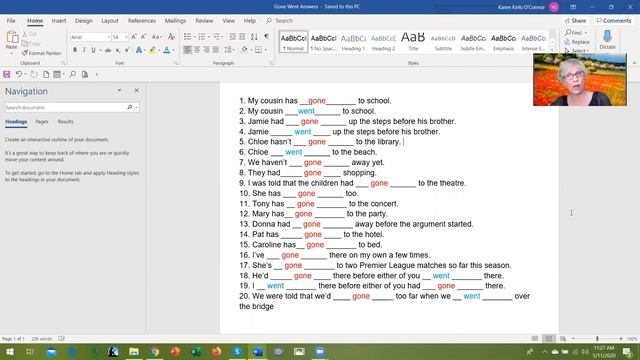Click Replace in the Editing group
The height and width of the screenshot is (360, 640).
[x=577, y=42]
